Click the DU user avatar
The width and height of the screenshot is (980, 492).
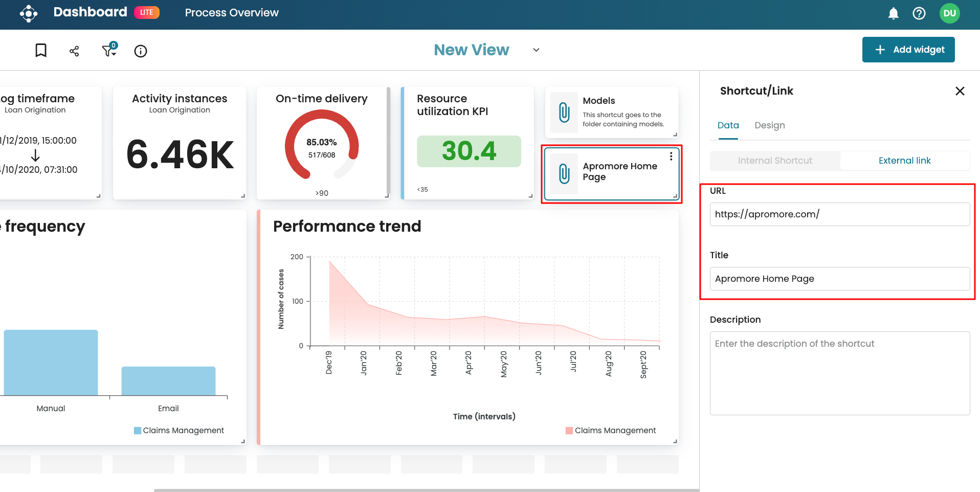(x=949, y=13)
